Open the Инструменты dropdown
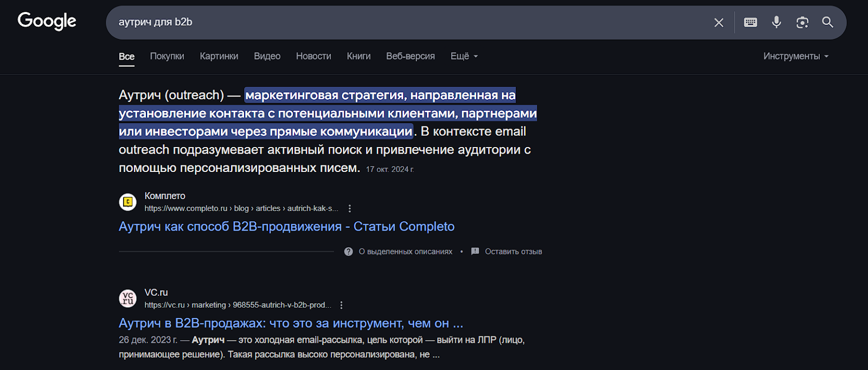Viewport: 868px width, 370px height. pos(796,56)
